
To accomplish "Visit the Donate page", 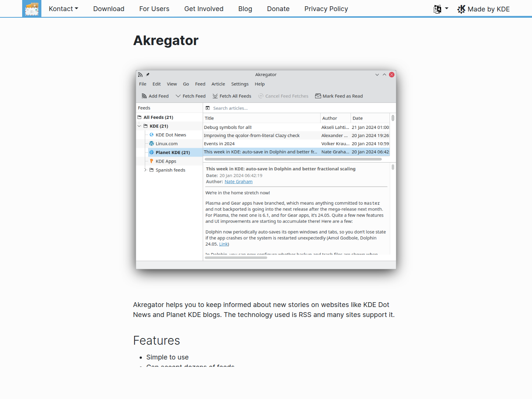I will pyautogui.click(x=278, y=9).
